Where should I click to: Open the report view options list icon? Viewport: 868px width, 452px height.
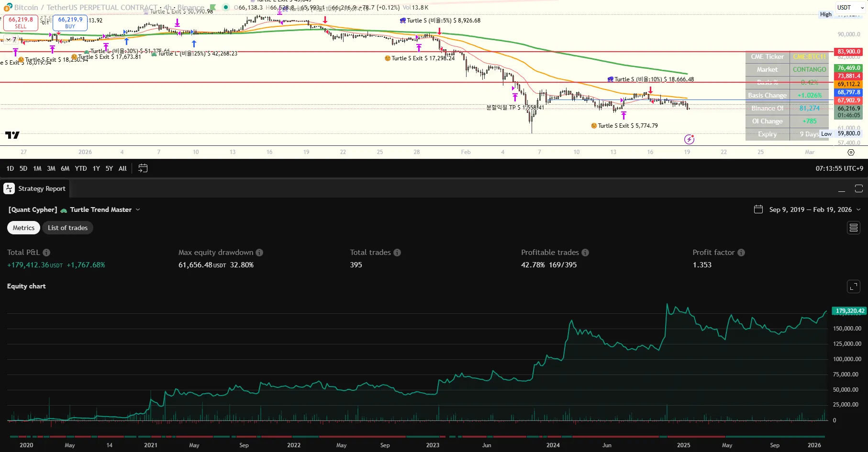(853, 228)
